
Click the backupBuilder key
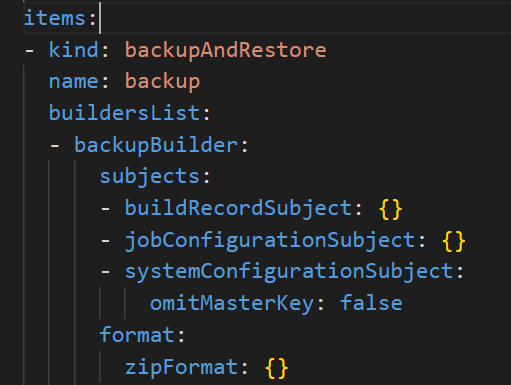156,145
